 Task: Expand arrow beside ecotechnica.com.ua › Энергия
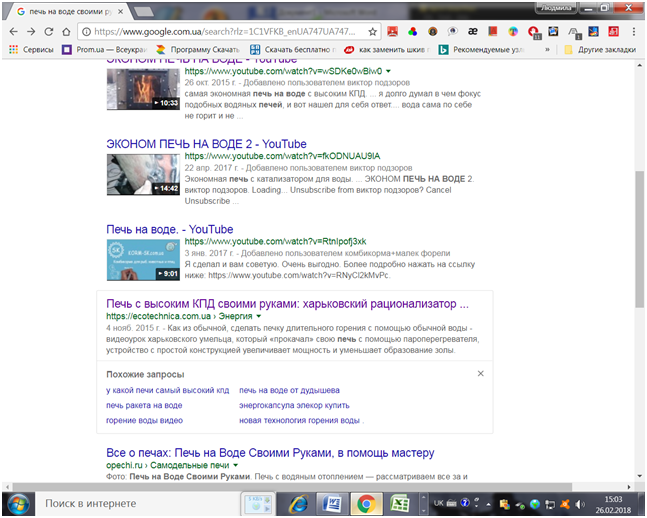259,316
